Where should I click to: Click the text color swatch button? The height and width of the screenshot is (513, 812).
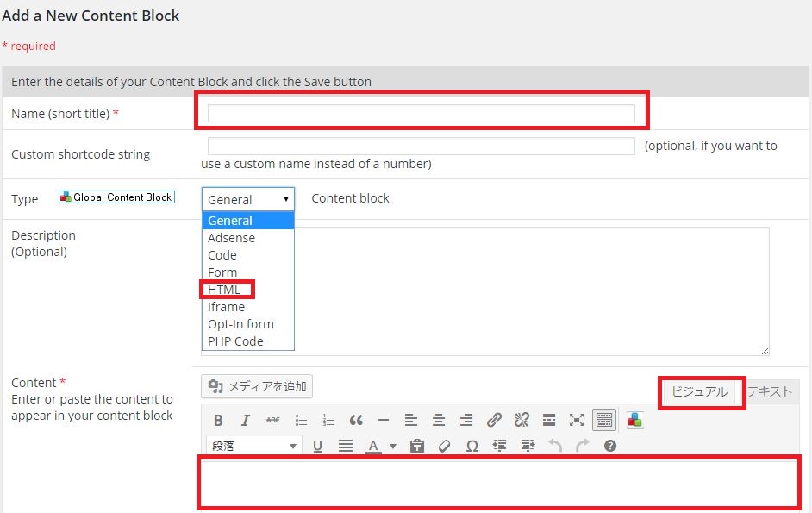(x=373, y=446)
